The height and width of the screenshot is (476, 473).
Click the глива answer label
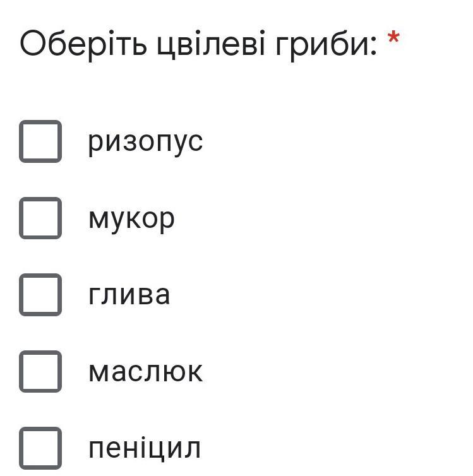(129, 295)
